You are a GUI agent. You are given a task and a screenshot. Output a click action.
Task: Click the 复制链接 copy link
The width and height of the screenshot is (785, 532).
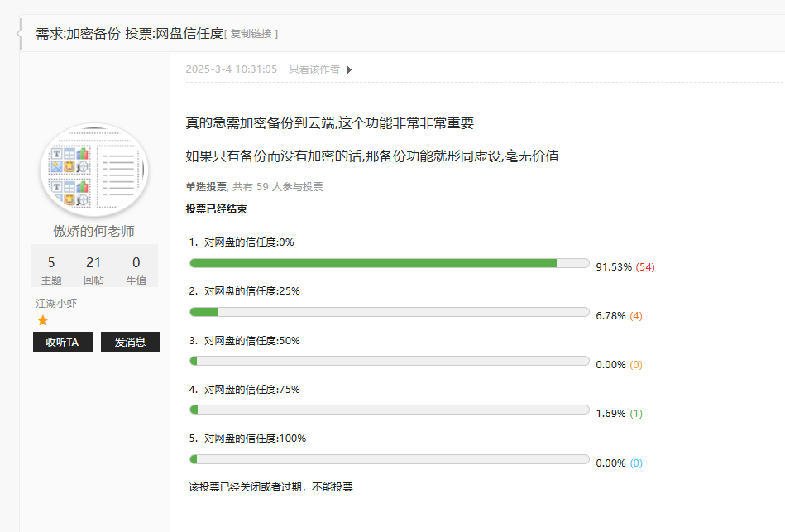251,34
